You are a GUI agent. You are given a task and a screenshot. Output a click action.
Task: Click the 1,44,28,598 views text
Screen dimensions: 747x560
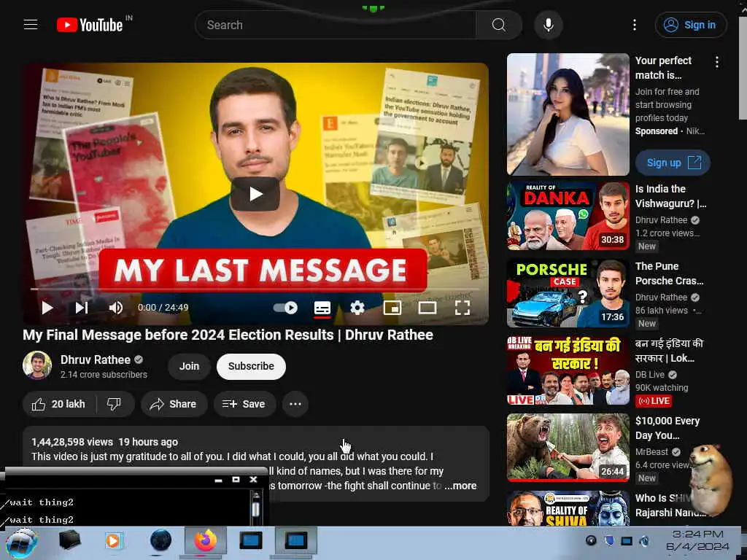tap(72, 442)
